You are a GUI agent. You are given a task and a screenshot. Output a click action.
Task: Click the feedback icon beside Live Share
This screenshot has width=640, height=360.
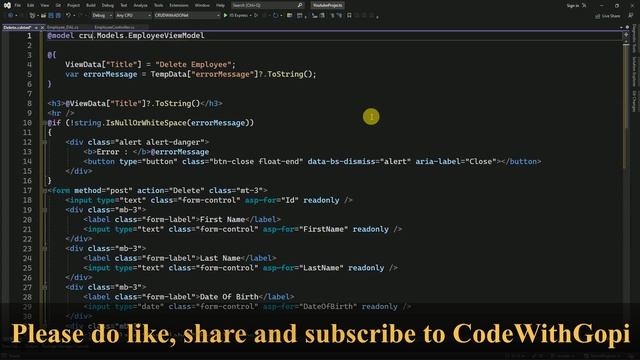click(631, 16)
